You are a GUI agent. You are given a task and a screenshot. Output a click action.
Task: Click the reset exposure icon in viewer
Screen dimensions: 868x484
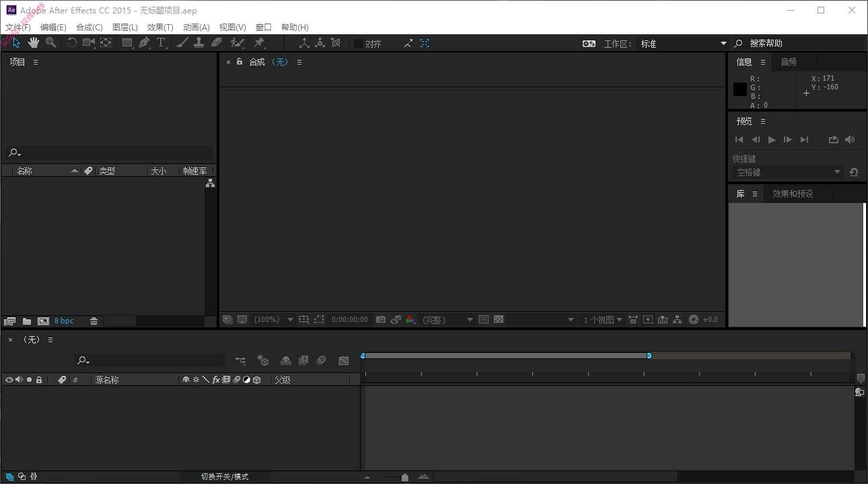[x=694, y=319]
